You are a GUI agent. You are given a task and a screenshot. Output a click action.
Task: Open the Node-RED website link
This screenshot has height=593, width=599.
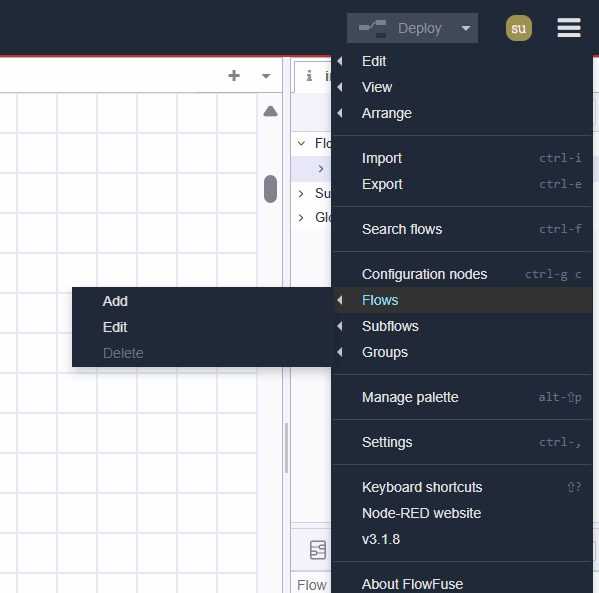coord(462,514)
